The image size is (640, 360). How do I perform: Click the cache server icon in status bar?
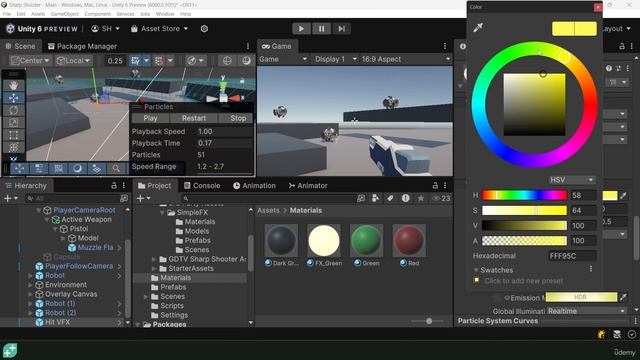coord(617,334)
